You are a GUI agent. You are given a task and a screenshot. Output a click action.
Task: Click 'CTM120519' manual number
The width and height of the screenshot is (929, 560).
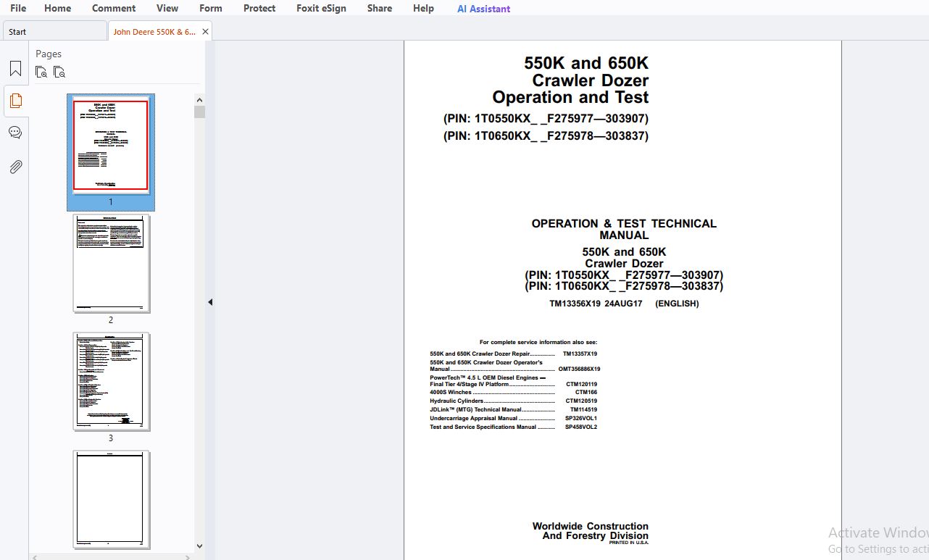581,401
